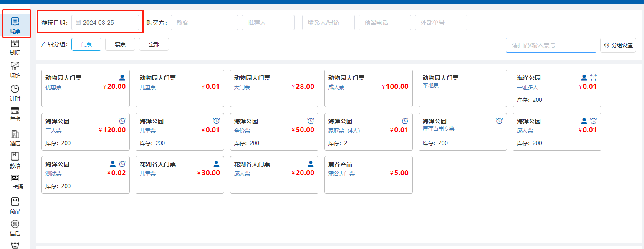
Task: Select the 门票 product group filter
Action: tap(86, 44)
